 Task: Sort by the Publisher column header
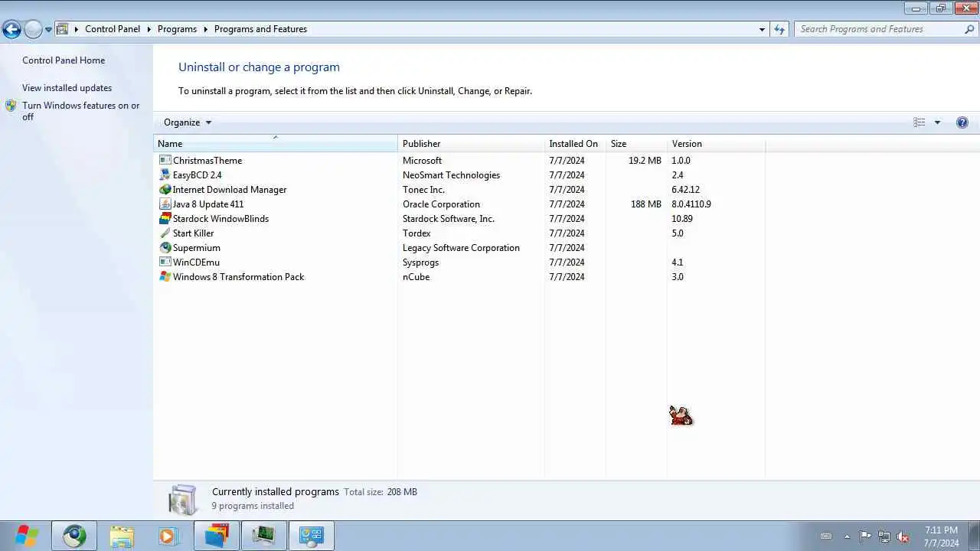pos(471,144)
